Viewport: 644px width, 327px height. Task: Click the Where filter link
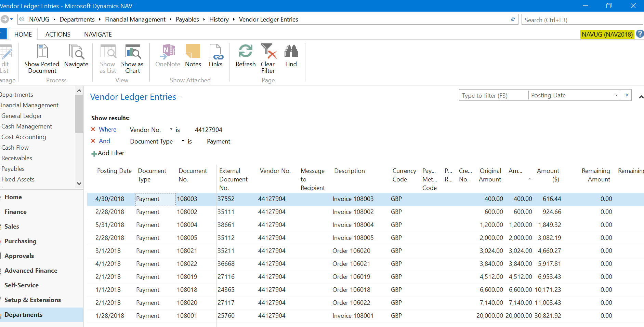point(108,130)
